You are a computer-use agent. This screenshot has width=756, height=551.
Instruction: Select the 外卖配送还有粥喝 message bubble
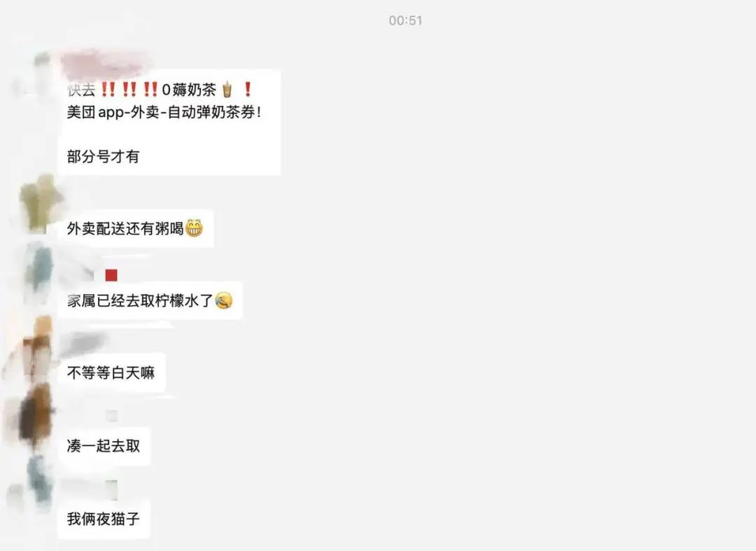136,228
